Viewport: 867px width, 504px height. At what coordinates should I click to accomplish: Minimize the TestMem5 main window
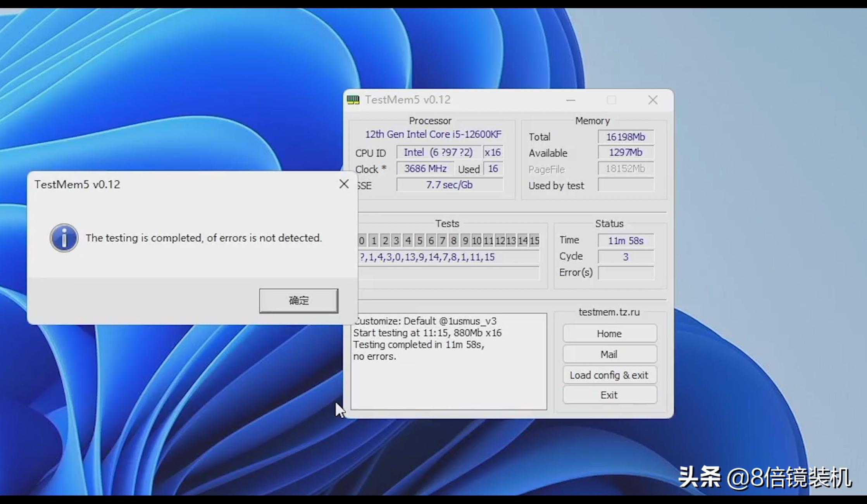tap(571, 100)
